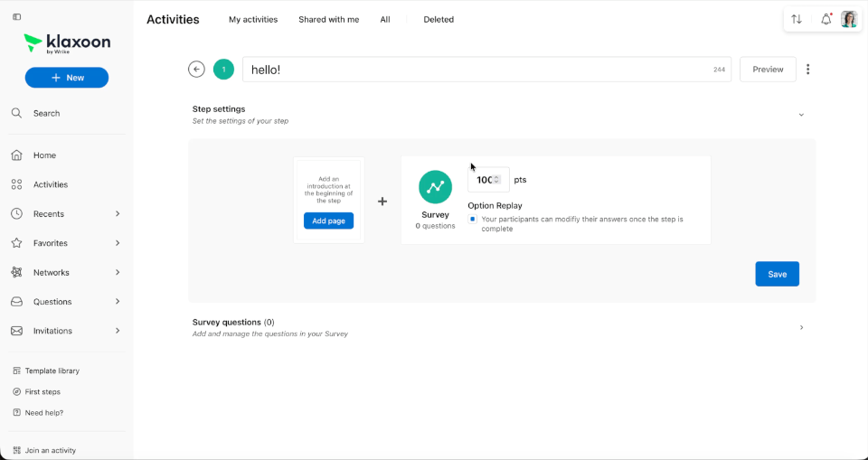Open the Search magnifier icon

click(x=16, y=113)
